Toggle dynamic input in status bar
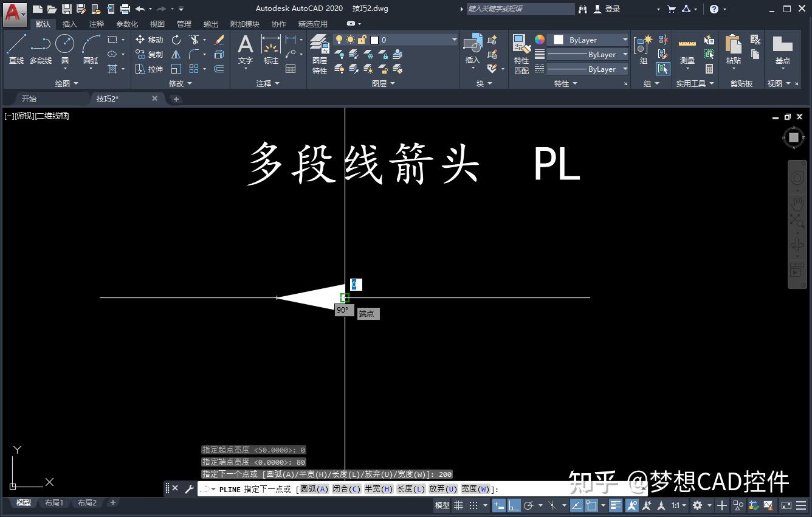812x517 pixels. pos(498,505)
